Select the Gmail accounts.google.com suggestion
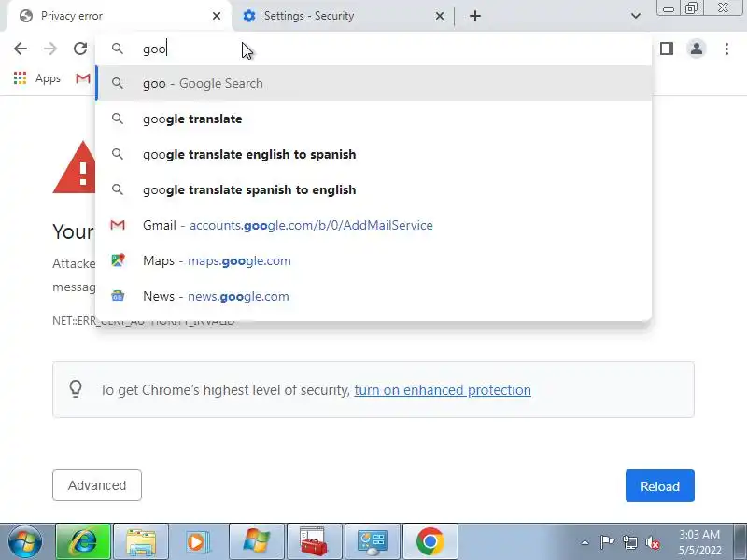Viewport: 747px width, 560px height. pos(373,225)
